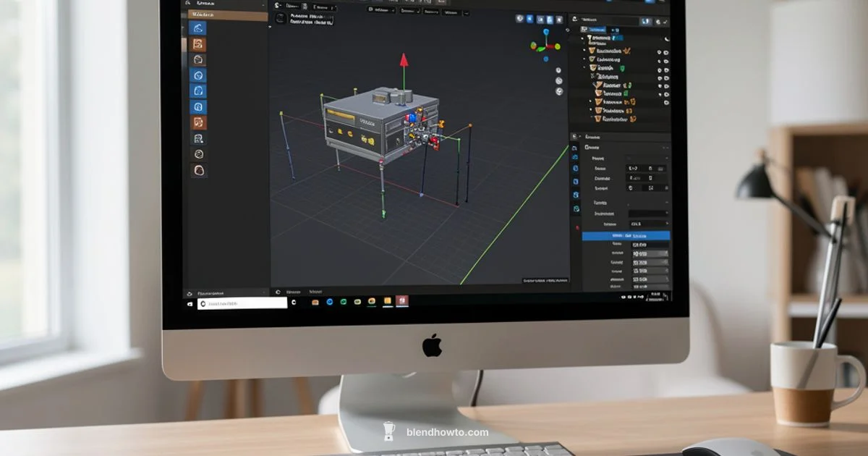Click the viewport camera icon on the right edge
This screenshot has height=456, width=868.
[558, 80]
